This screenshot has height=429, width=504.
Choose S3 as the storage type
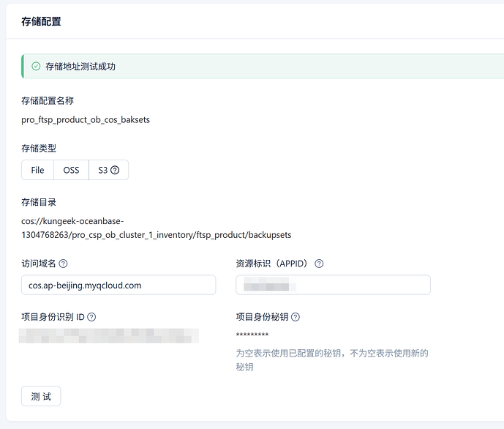point(103,170)
